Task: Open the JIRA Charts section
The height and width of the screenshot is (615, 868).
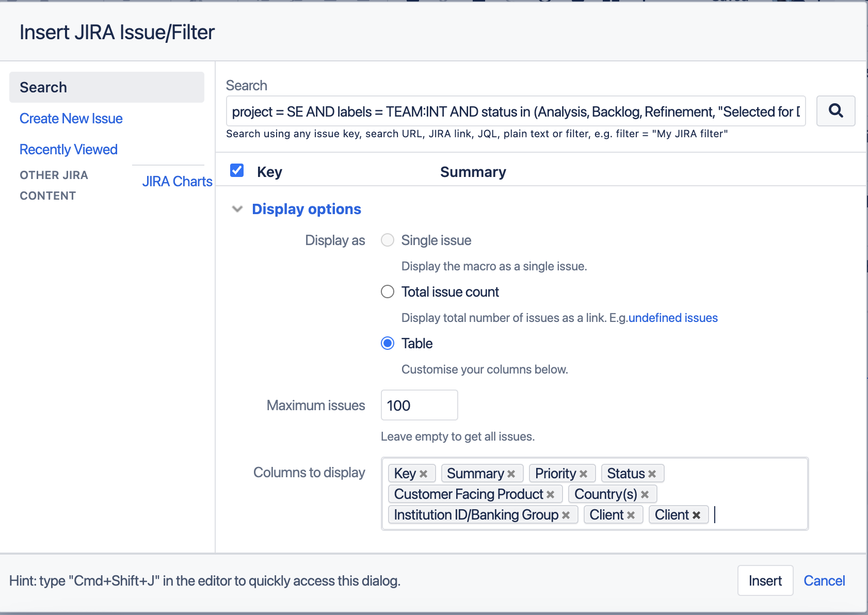Action: pos(176,181)
